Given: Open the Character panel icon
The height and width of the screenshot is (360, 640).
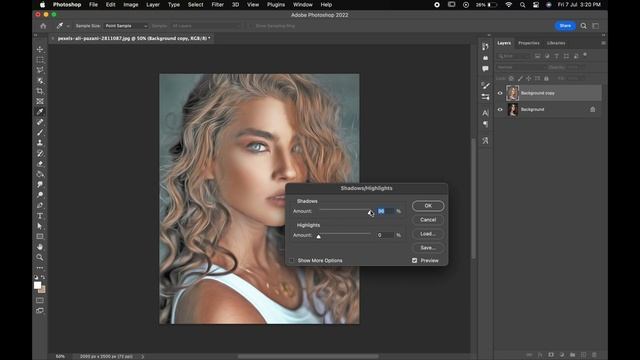Looking at the screenshot, I should pyautogui.click(x=485, y=113).
